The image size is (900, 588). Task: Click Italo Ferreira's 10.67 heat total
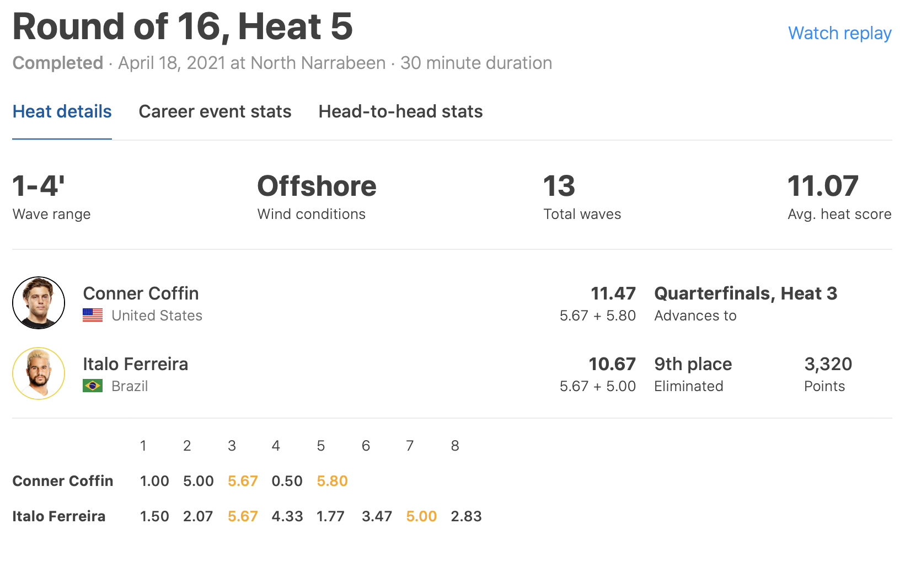coord(612,364)
